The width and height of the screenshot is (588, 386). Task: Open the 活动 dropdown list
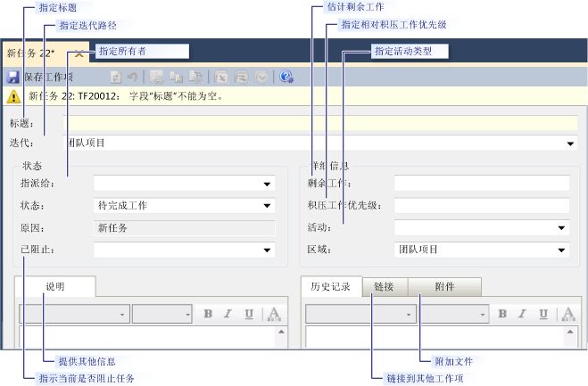pos(561,228)
